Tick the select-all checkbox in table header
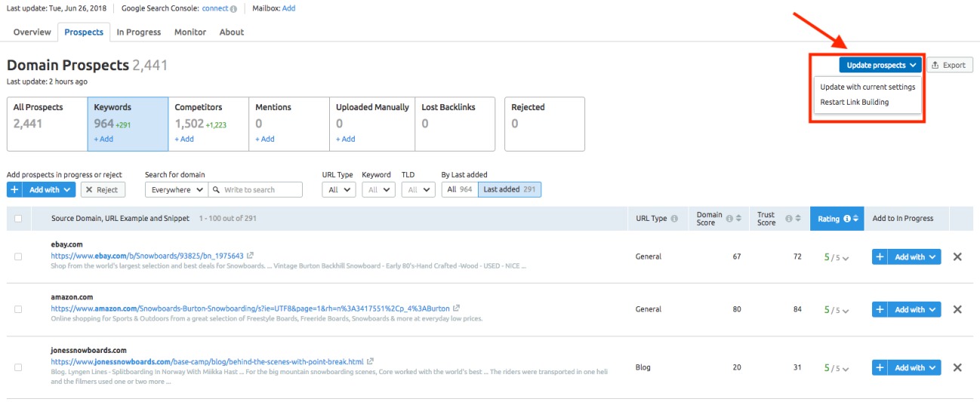This screenshot has height=402, width=980. tap(18, 219)
